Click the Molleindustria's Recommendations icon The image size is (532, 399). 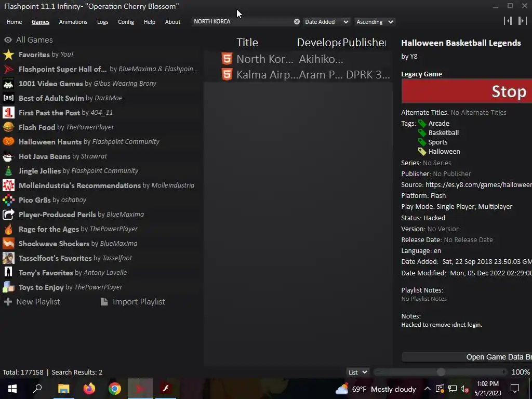pos(8,185)
